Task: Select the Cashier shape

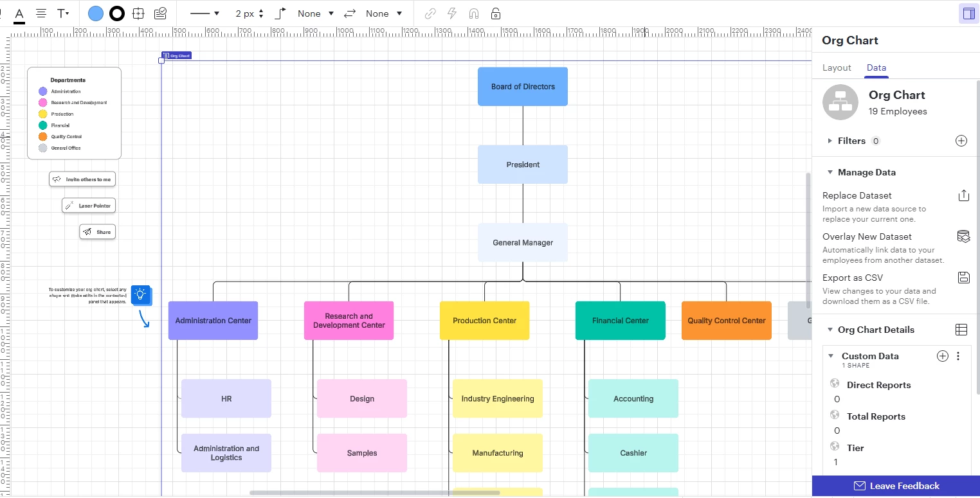Action: (633, 453)
